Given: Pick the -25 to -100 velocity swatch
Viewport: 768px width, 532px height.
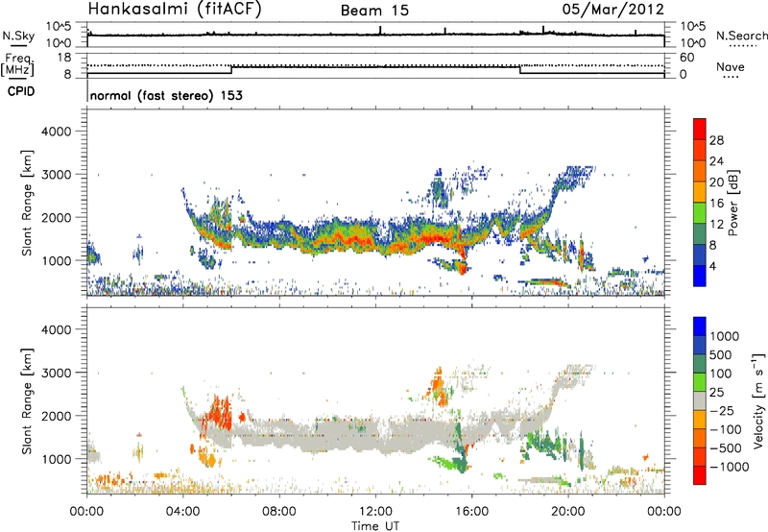Looking at the screenshot, I should (700, 420).
